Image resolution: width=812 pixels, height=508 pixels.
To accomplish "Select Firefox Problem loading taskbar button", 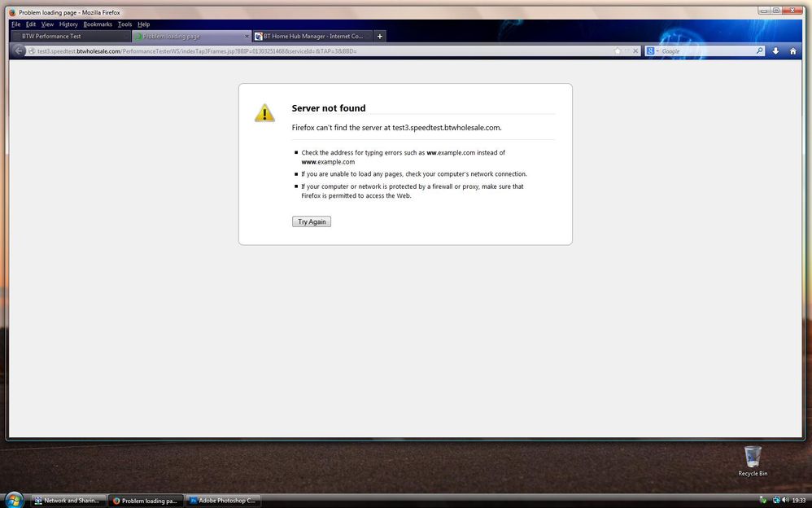I will coord(146,501).
